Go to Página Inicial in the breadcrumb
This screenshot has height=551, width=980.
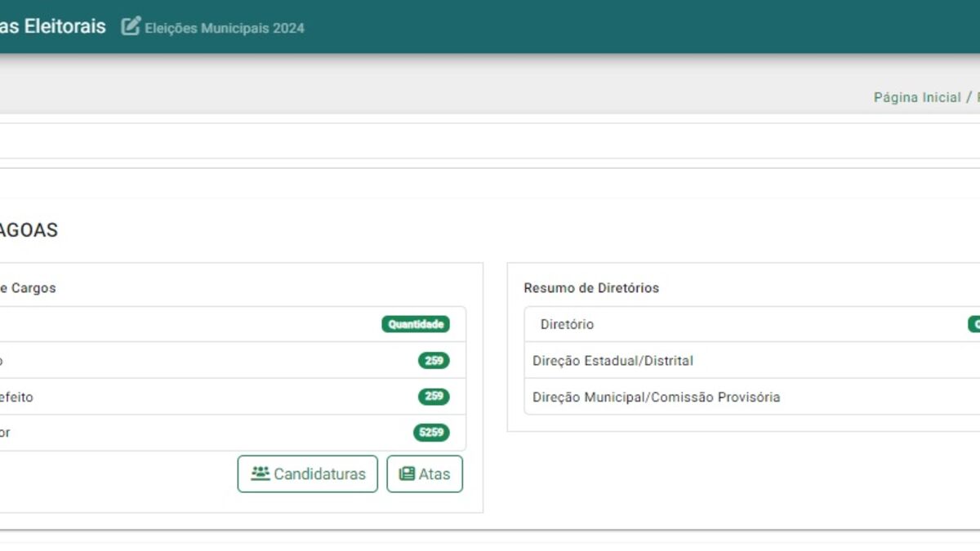click(916, 97)
